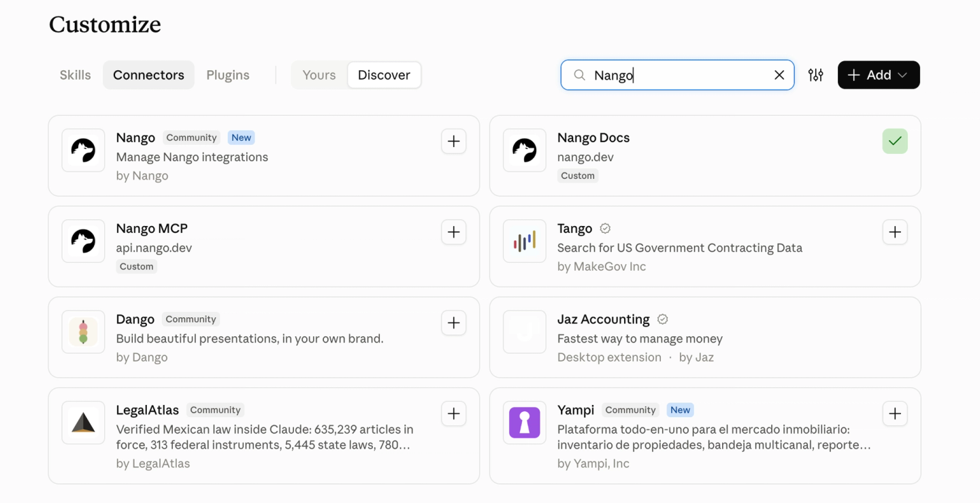Screen dimensions: 980x503
Task: Click the Yampi purple keyhole logo
Action: click(x=525, y=423)
